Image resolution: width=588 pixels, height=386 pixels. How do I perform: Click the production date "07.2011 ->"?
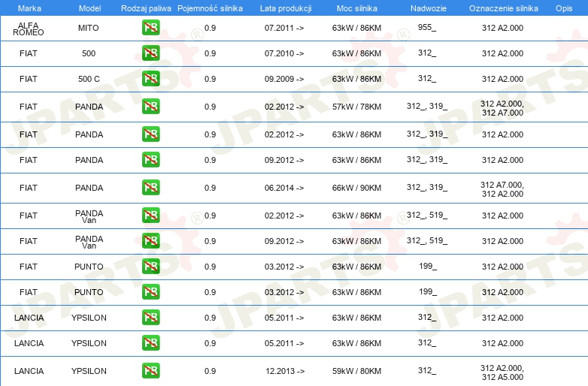click(284, 28)
